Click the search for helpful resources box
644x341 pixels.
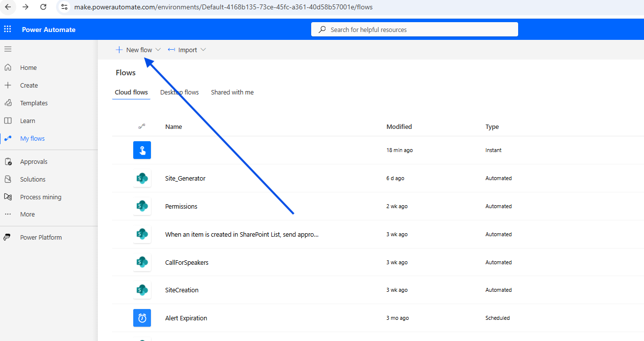click(x=414, y=30)
